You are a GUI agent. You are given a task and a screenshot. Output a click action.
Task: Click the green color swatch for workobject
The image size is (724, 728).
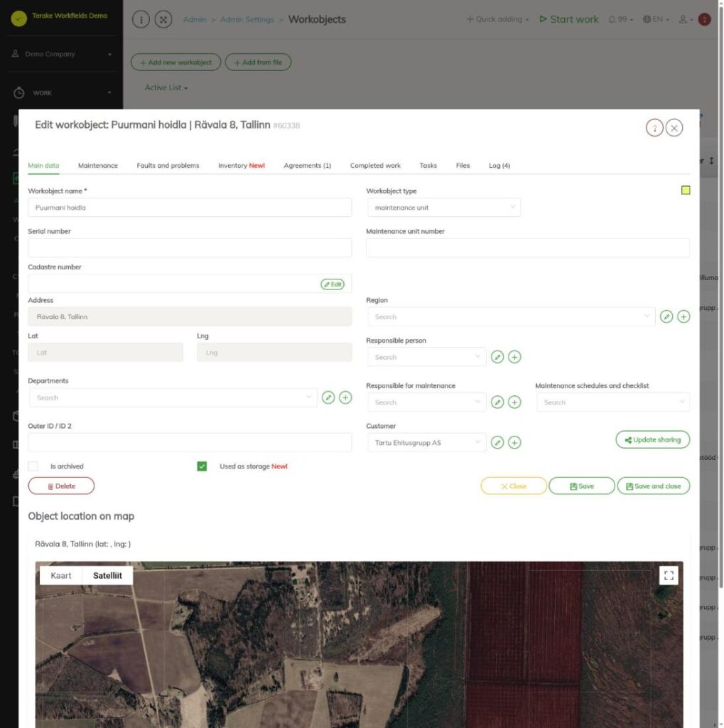tap(685, 190)
